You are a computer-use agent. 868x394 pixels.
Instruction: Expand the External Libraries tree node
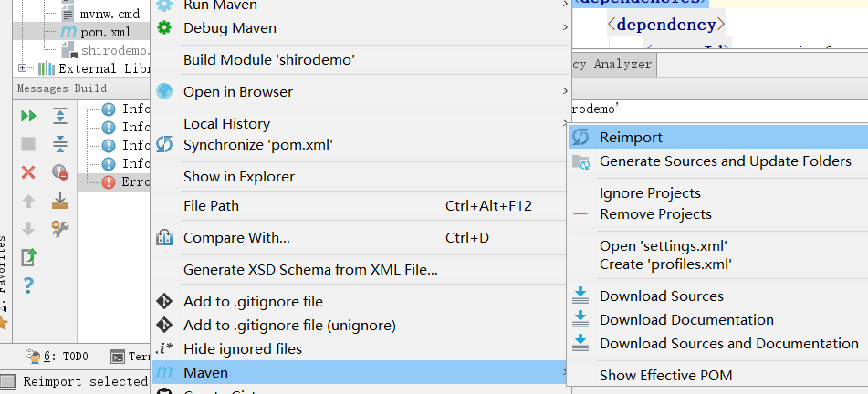point(23,68)
